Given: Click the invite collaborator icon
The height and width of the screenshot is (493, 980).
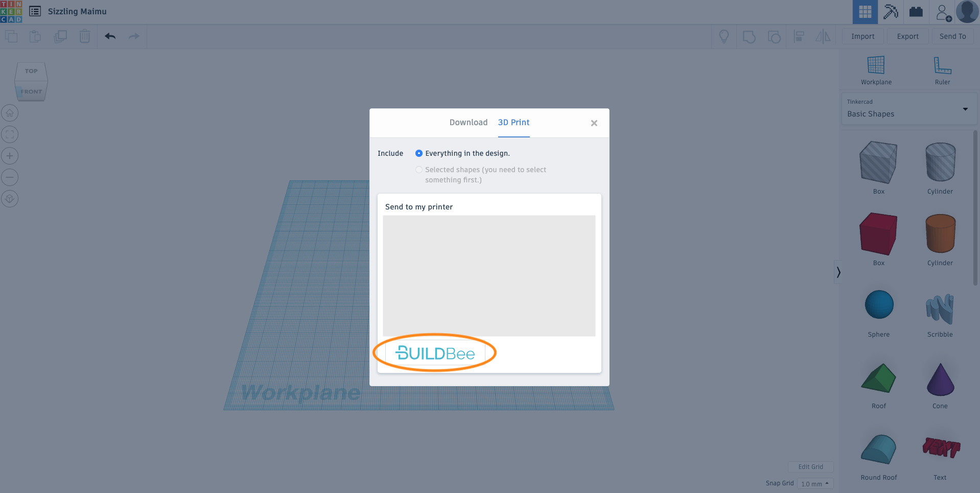Looking at the screenshot, I should [943, 12].
